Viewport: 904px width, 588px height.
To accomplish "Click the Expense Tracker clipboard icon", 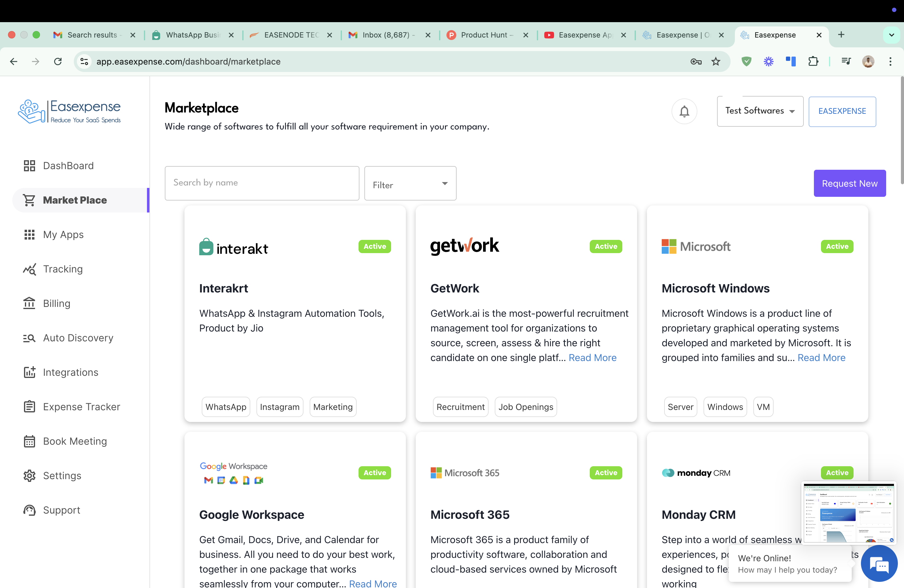I will tap(29, 407).
